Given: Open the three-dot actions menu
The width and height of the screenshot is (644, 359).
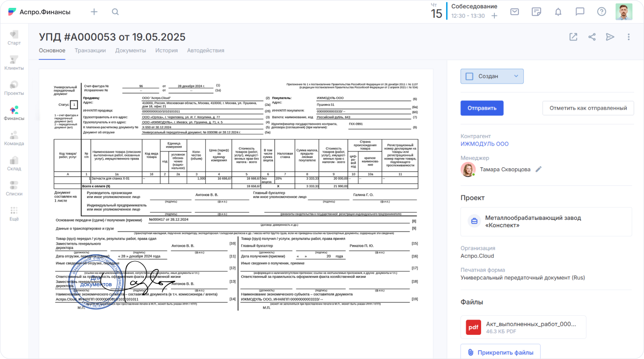Looking at the screenshot, I should click(x=628, y=37).
